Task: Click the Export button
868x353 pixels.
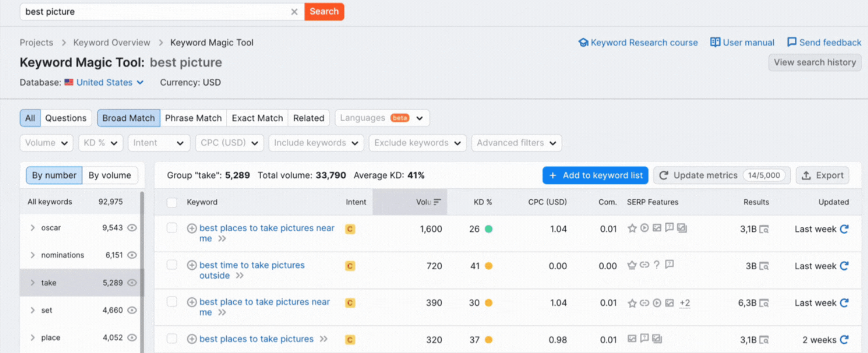Action: (822, 175)
